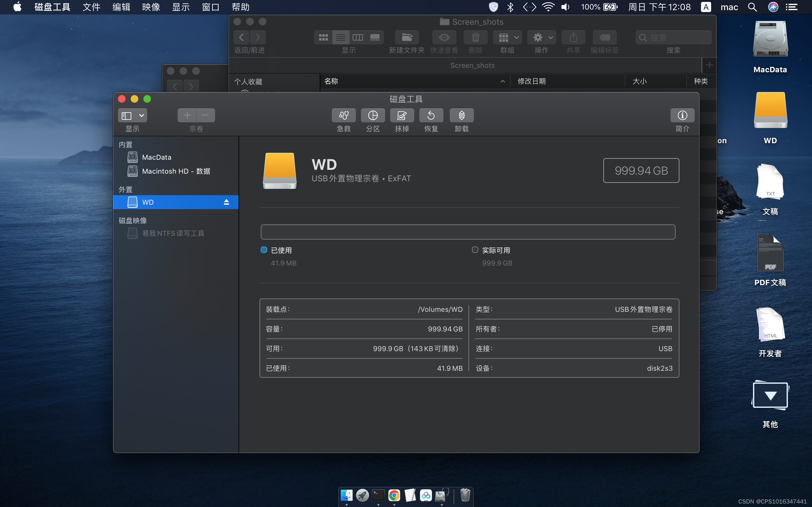The image size is (812, 507).
Task: Toggle list view in Finder toolbar
Action: 341,37
